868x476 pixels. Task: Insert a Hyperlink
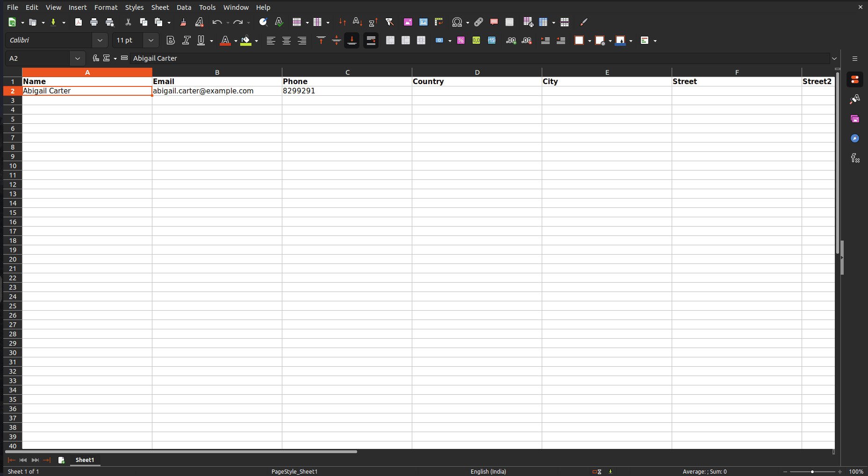coord(478,22)
